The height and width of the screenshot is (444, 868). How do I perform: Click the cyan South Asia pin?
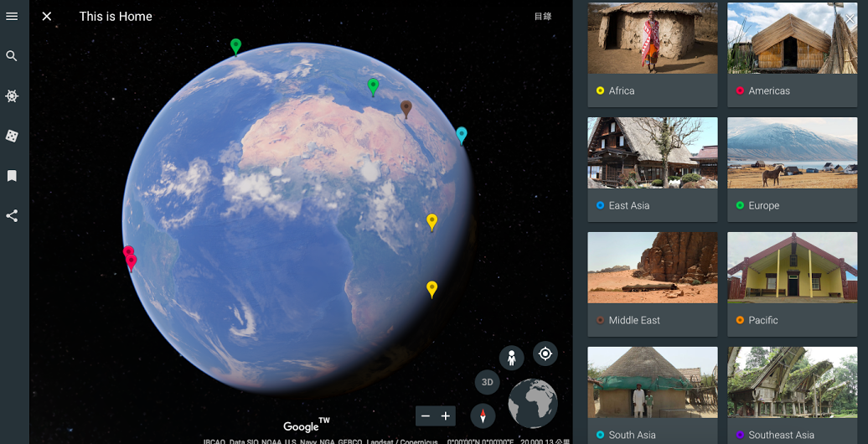click(x=462, y=135)
